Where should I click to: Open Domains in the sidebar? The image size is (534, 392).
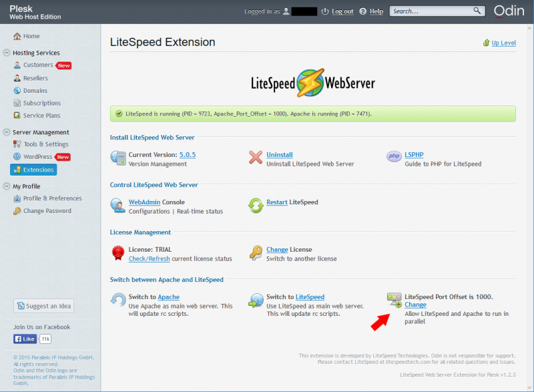click(x=35, y=91)
